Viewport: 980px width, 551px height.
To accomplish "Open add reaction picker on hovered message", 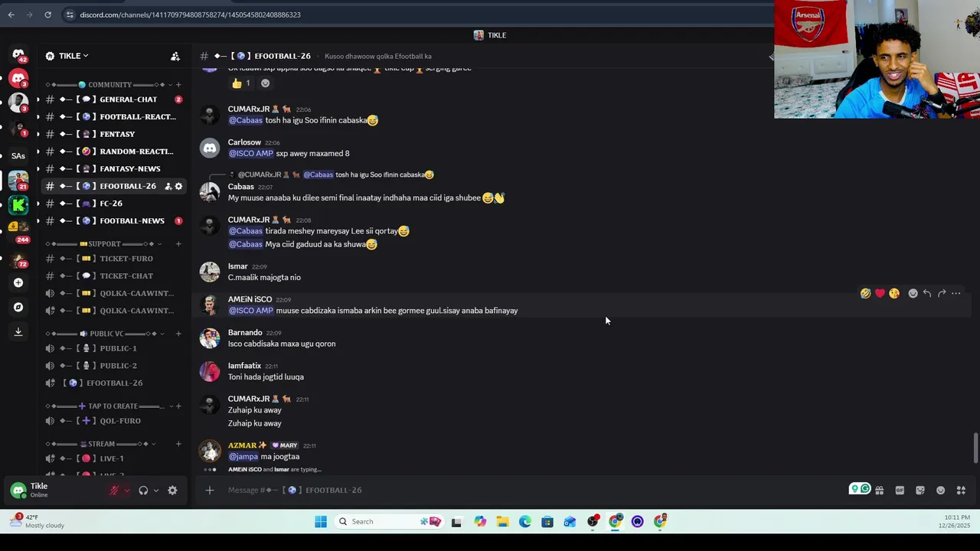I will 913,293.
